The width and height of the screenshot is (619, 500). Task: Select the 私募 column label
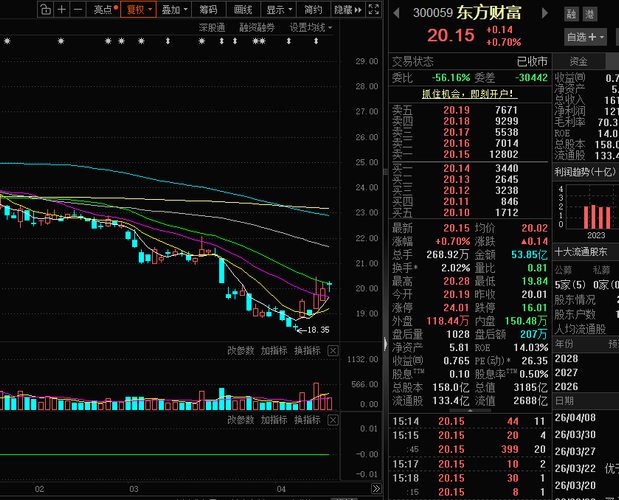[602, 270]
